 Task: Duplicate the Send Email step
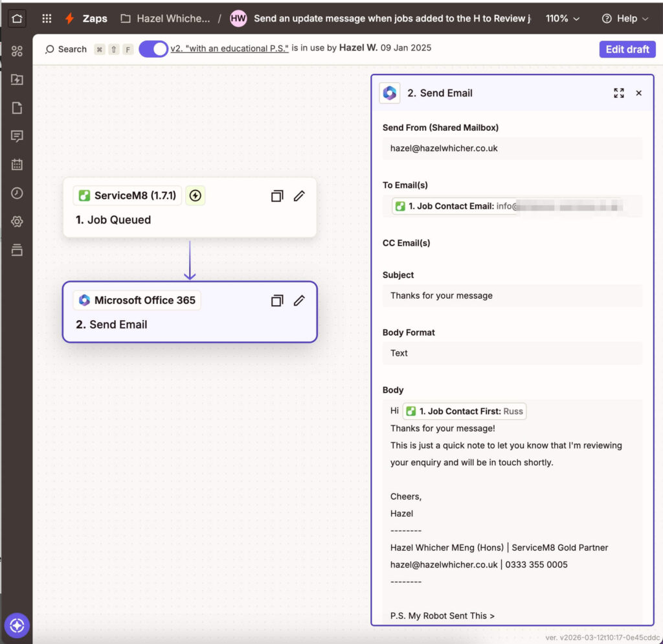tap(277, 301)
